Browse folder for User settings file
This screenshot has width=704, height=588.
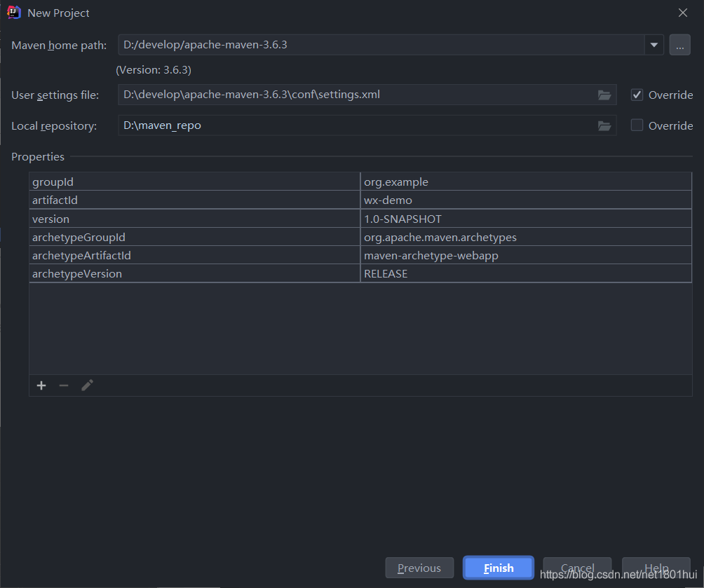(x=604, y=95)
